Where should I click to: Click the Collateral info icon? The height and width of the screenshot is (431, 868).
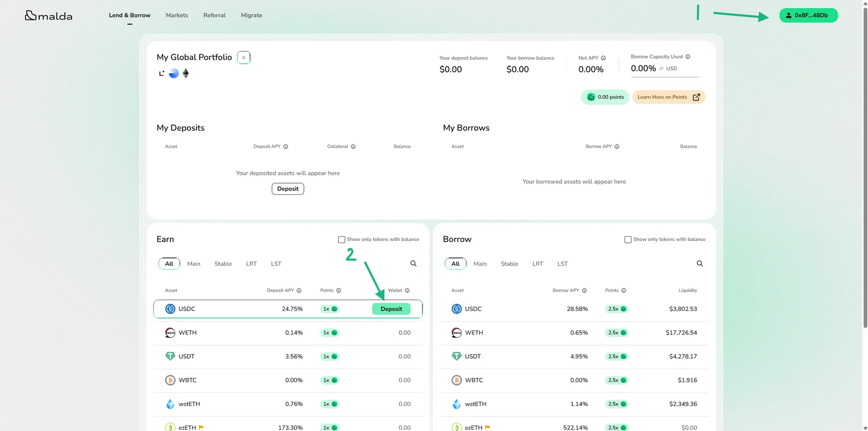(353, 147)
